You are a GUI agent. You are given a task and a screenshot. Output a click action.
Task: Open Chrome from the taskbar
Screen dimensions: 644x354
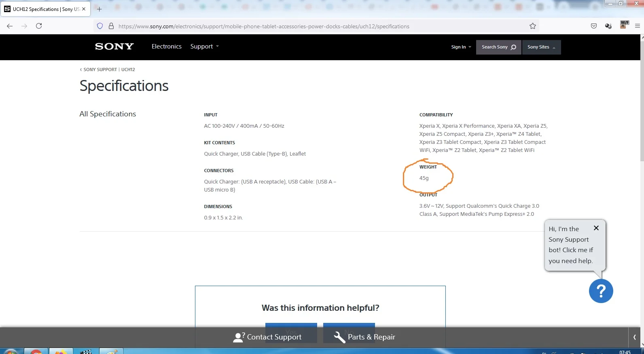coord(36,351)
